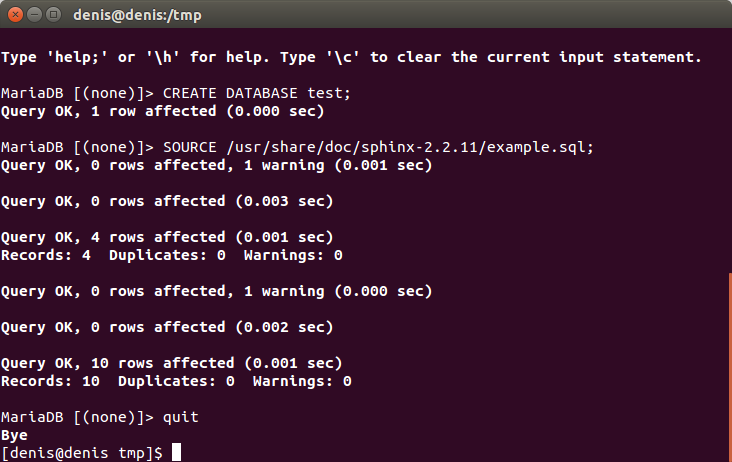The width and height of the screenshot is (732, 462).
Task: Click the orange terminal scrollbar
Action: [730, 367]
